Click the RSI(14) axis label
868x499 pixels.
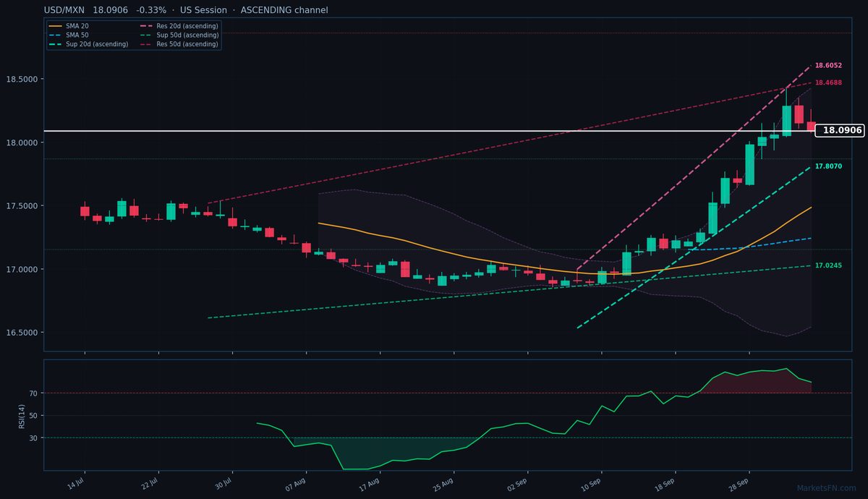pyautogui.click(x=21, y=415)
